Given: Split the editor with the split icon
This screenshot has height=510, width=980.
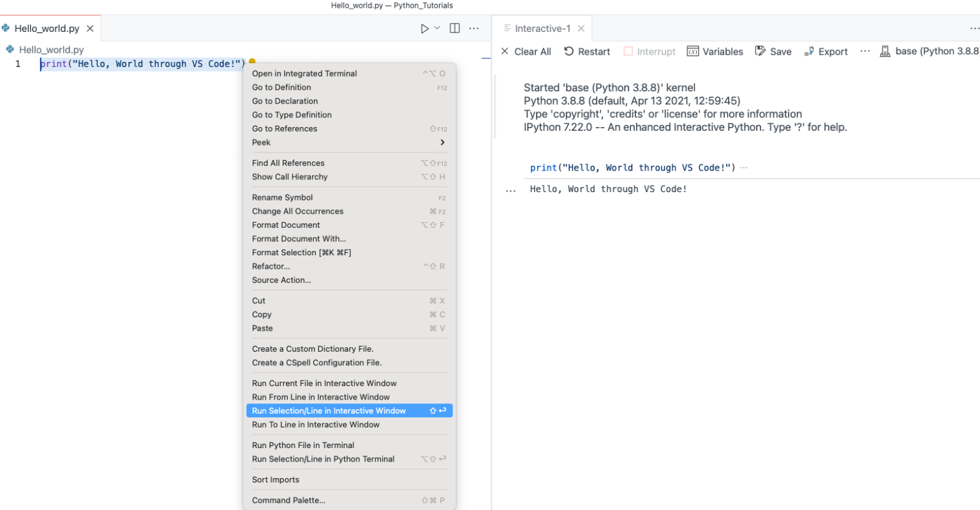Looking at the screenshot, I should 455,28.
